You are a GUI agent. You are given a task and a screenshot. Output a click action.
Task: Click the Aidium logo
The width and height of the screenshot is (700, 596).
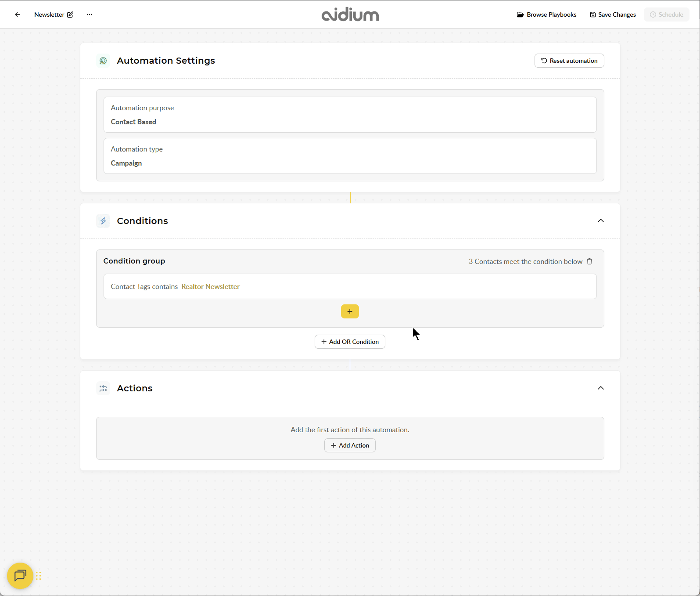pos(350,14)
